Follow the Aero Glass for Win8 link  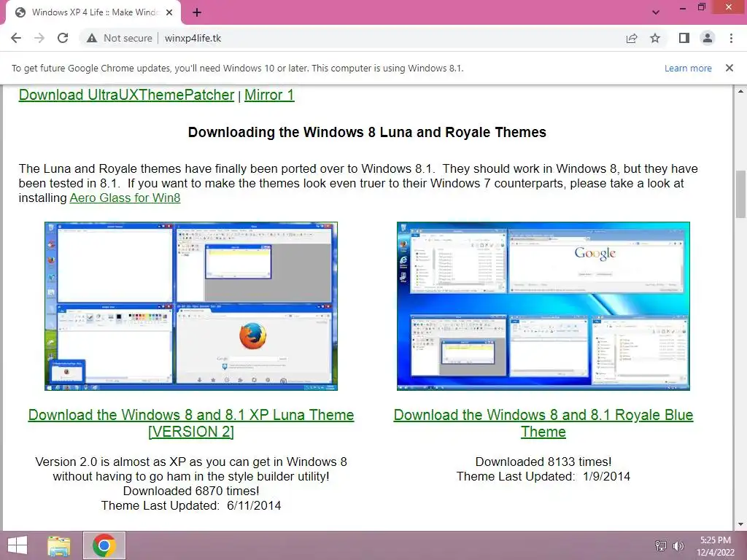pyautogui.click(x=125, y=198)
